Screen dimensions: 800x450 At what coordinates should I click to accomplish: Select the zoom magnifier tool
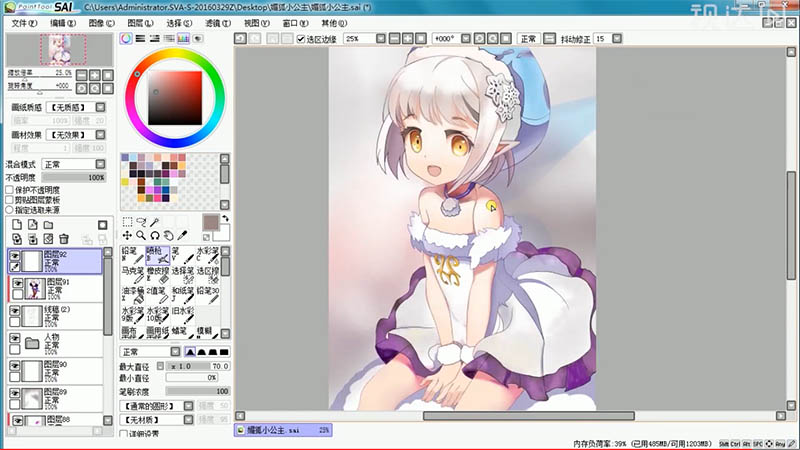[141, 235]
